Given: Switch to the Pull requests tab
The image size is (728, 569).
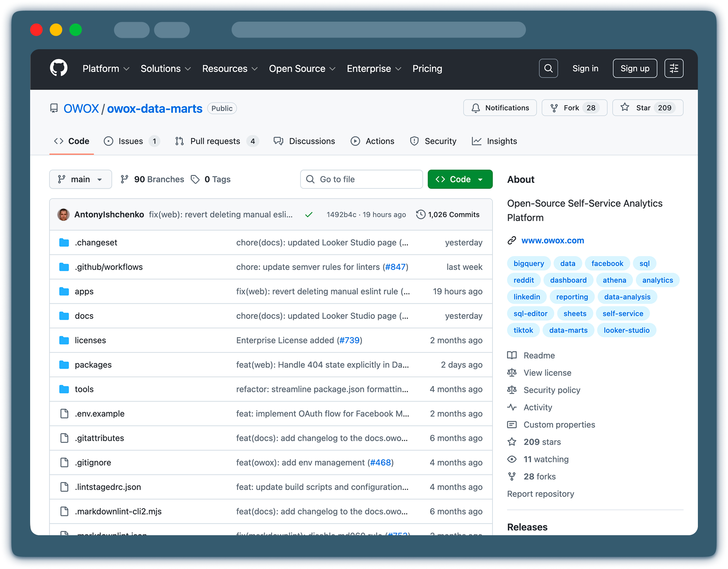Looking at the screenshot, I should (215, 141).
